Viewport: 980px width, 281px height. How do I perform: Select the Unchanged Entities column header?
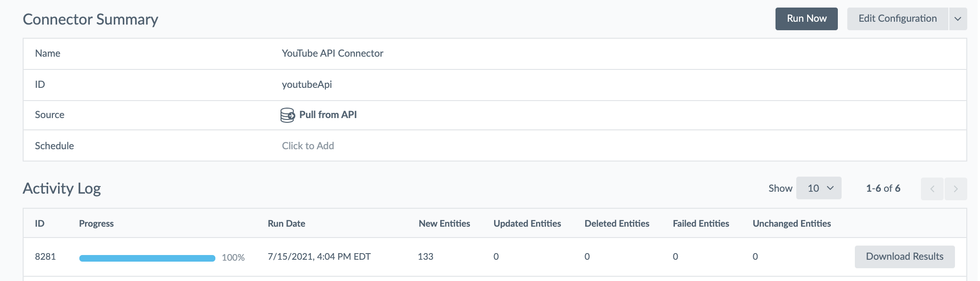tap(792, 223)
